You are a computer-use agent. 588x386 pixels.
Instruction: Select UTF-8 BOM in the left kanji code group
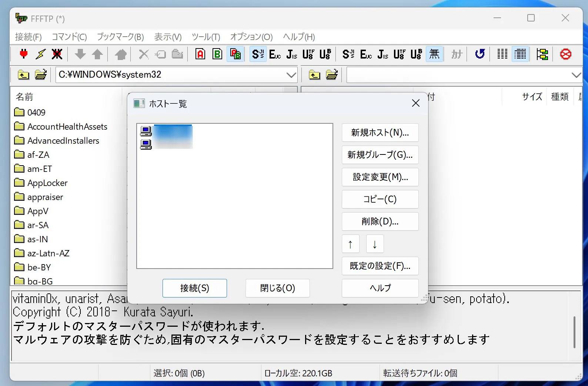click(325, 54)
